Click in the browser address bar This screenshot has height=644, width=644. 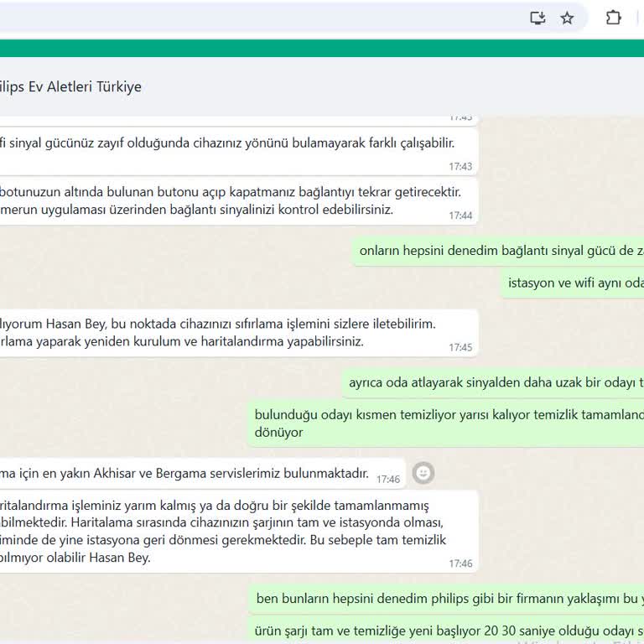point(252,18)
